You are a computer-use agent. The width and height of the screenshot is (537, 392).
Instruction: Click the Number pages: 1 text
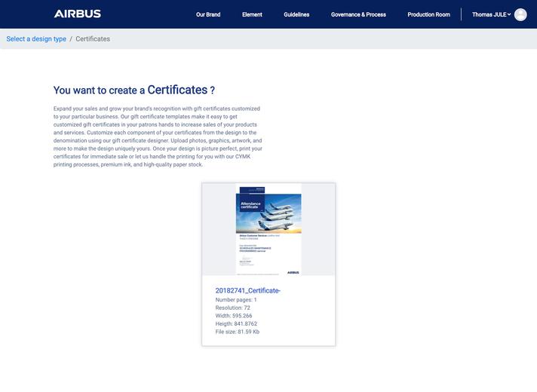(x=236, y=300)
